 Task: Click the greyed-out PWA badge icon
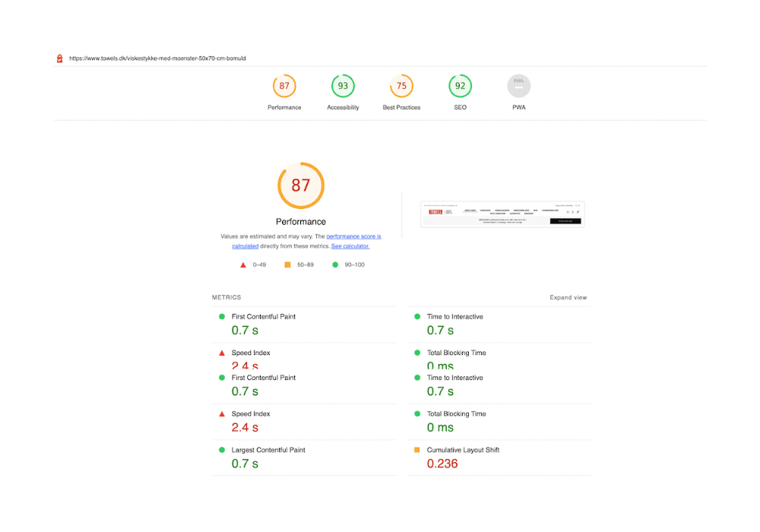pos(518,86)
